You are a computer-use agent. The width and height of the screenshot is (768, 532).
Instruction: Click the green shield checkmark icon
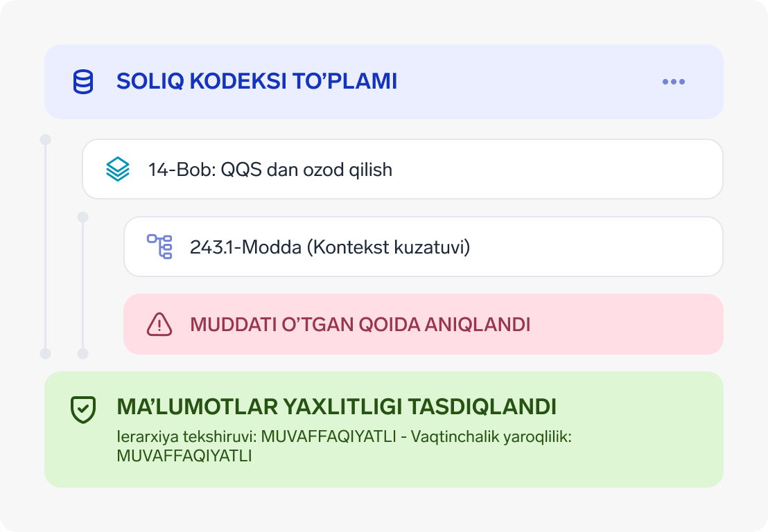pos(83,409)
